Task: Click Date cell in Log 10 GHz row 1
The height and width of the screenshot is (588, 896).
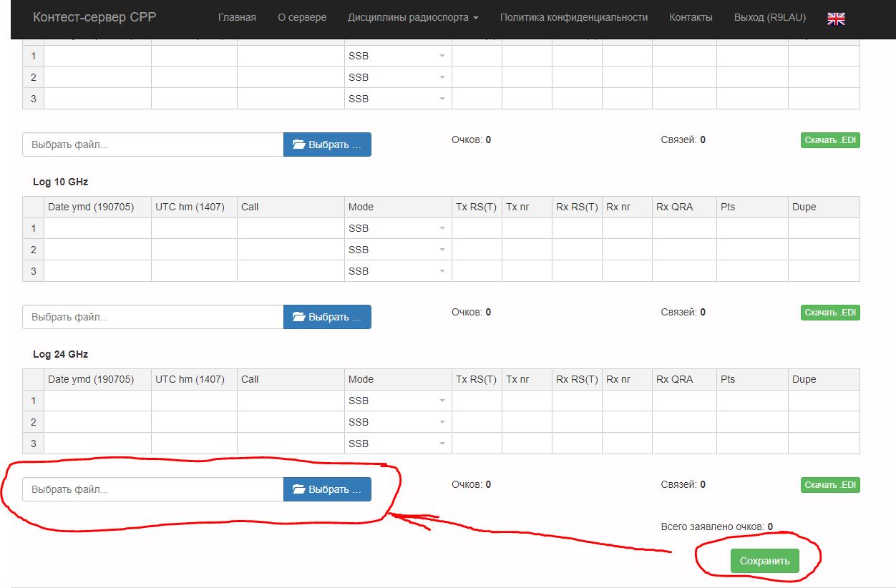Action: coord(98,228)
